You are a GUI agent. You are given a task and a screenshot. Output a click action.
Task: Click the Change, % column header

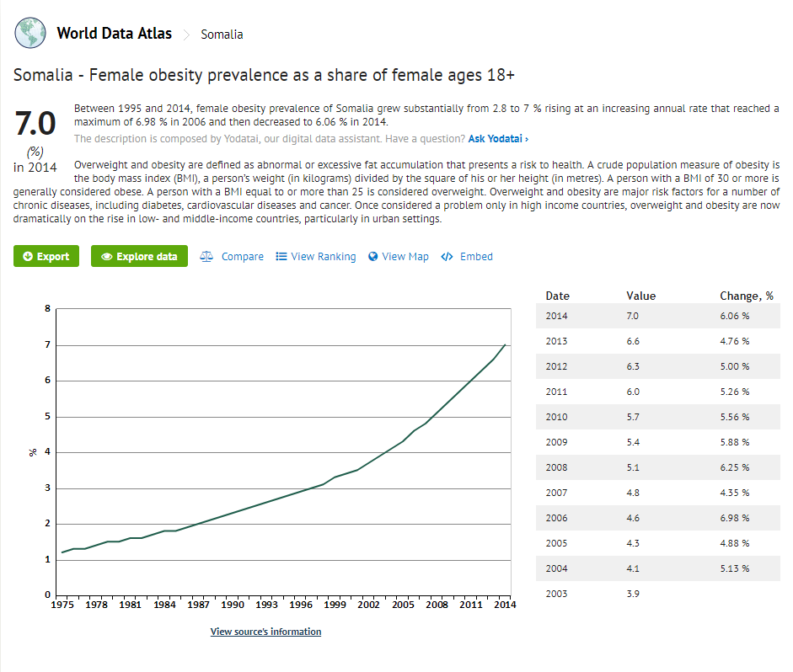point(747,296)
